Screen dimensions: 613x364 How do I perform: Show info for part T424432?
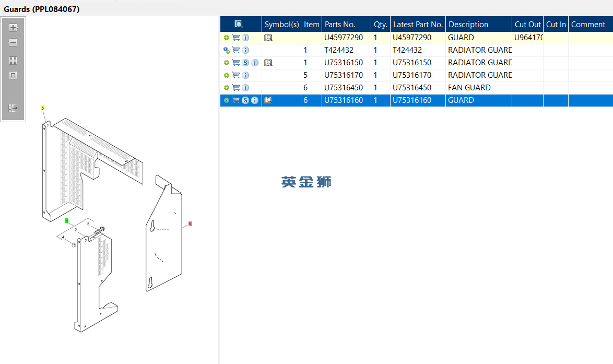245,50
